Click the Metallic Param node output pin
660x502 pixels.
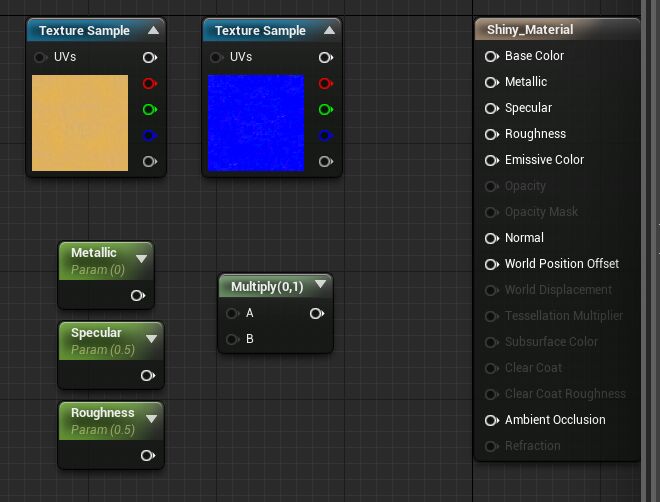coord(138,296)
